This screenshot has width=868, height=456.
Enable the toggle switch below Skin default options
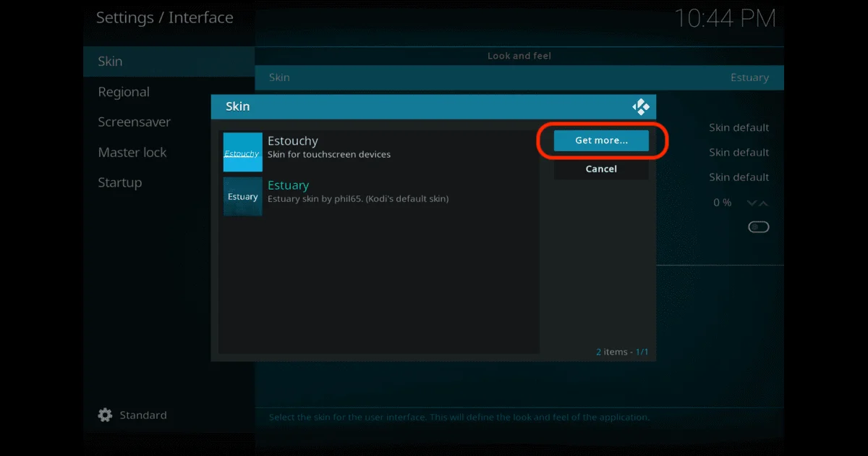click(758, 227)
